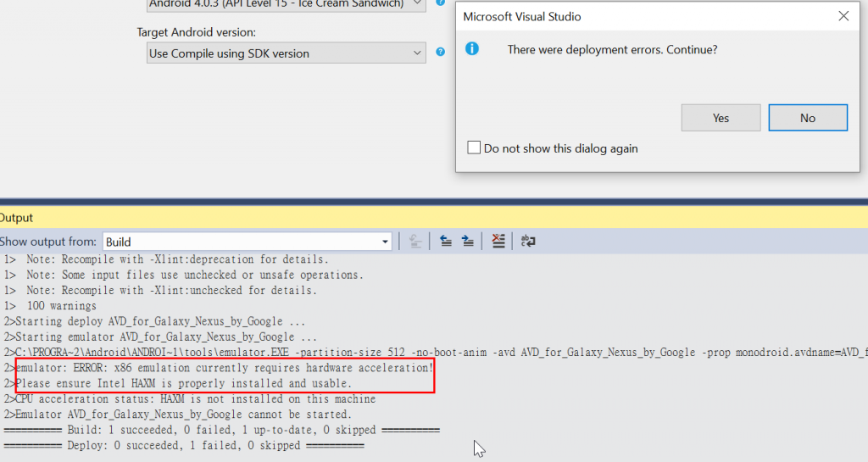Click 'Recompile with -Xlint:deprecation' output line

(x=166, y=259)
